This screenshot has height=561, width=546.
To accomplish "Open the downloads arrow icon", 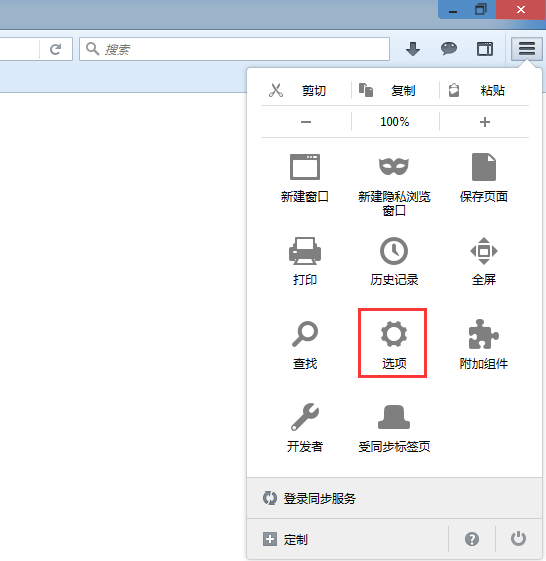I will coord(413,49).
